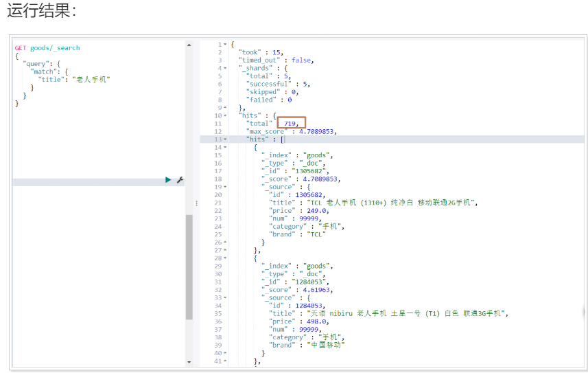Collapse the first hit object at line 14
Image resolution: width=588 pixels, height=373 pixels.
(x=225, y=147)
